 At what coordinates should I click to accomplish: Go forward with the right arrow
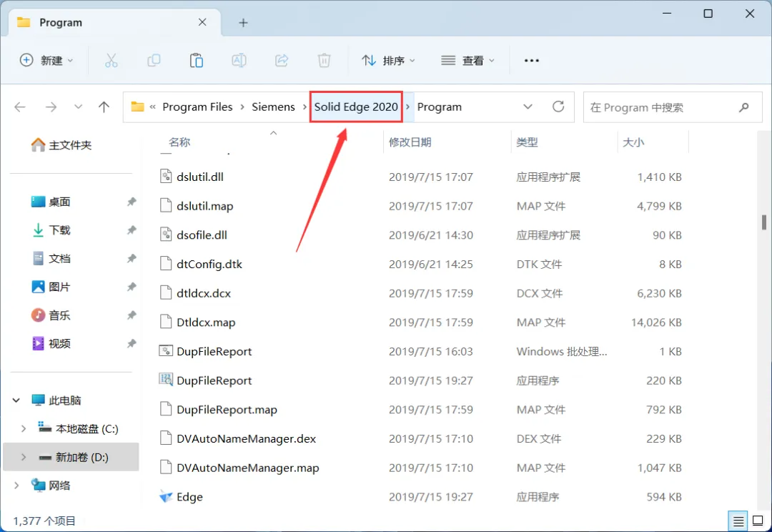coord(51,107)
